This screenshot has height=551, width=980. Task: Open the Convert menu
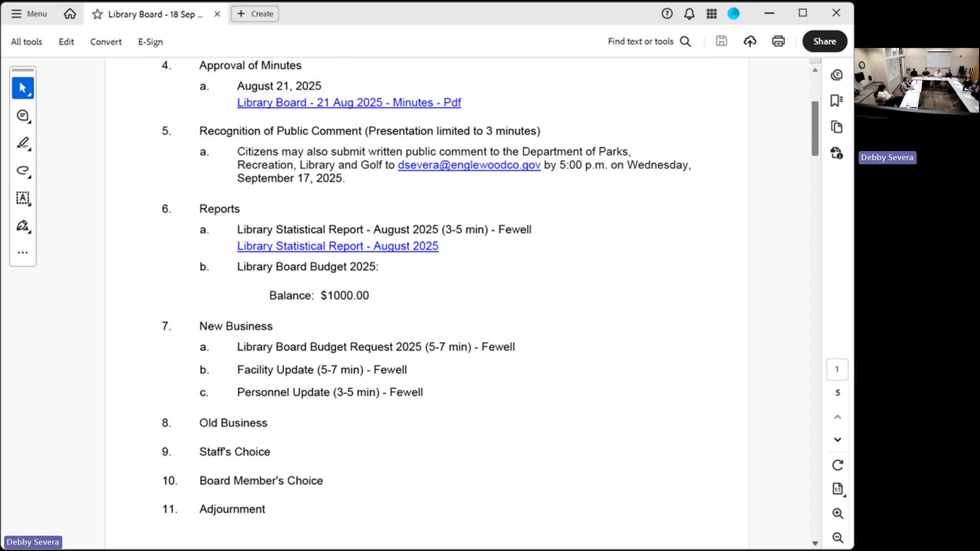[106, 42]
